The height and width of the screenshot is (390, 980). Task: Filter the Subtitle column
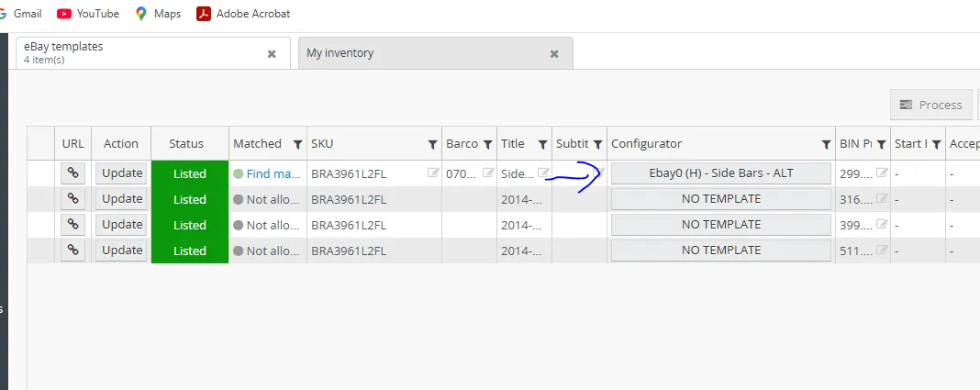coord(597,144)
